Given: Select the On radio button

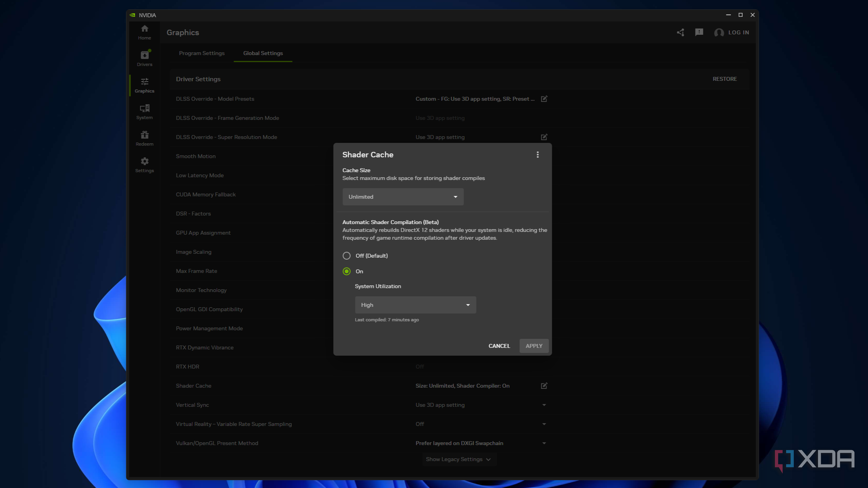Looking at the screenshot, I should [x=346, y=271].
